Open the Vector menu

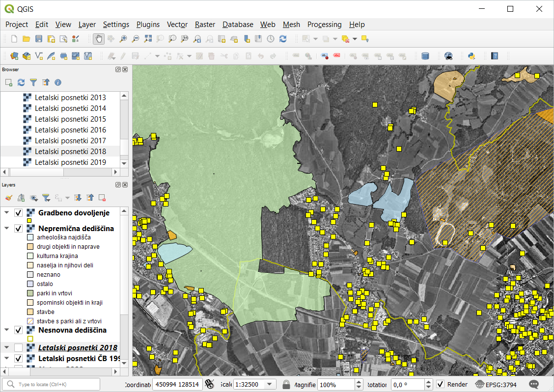(x=177, y=24)
